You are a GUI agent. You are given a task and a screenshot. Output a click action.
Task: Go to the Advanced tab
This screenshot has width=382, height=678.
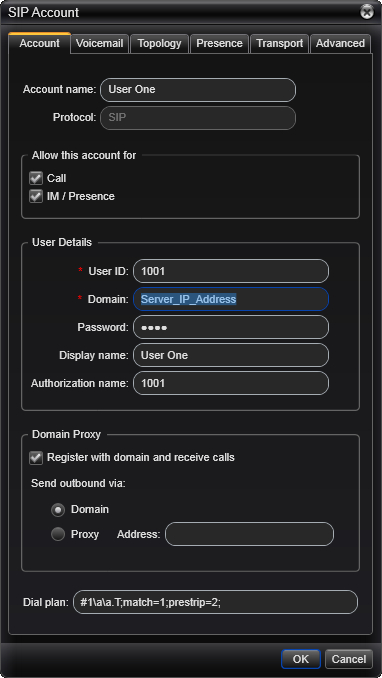[x=340, y=44]
